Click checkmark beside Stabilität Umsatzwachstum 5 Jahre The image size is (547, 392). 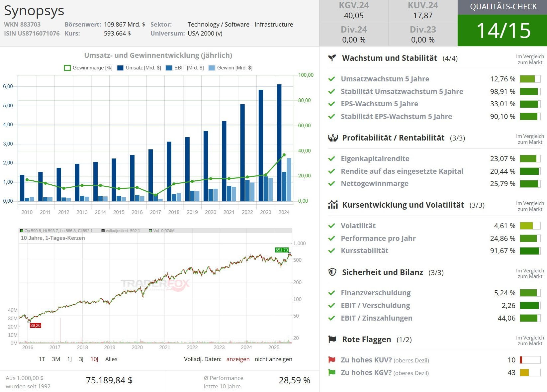(x=331, y=91)
